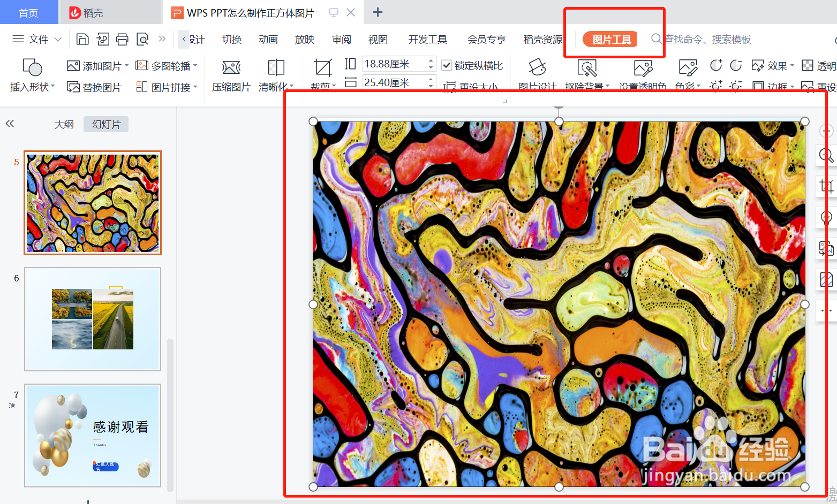Click 替换图片 button

point(94,87)
